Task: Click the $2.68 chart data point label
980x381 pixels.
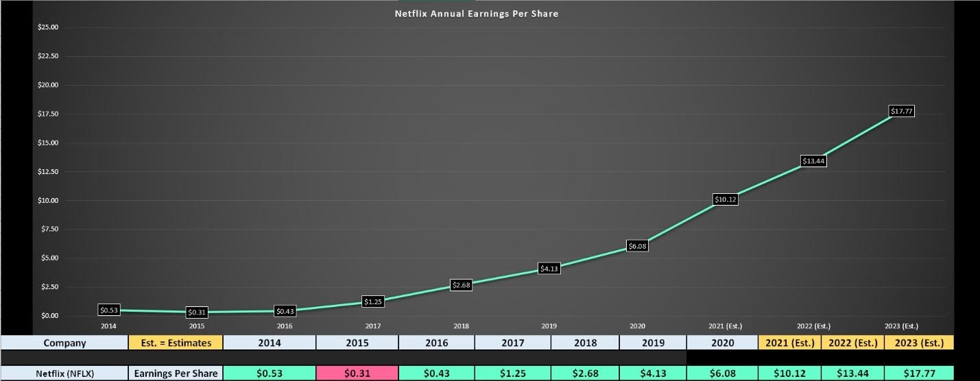Action: 461,285
